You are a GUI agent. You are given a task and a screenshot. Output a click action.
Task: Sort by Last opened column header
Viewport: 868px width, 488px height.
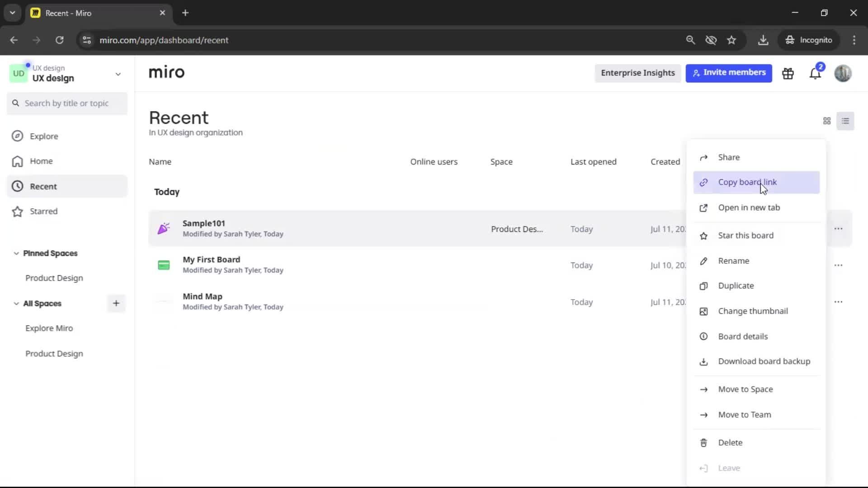593,162
